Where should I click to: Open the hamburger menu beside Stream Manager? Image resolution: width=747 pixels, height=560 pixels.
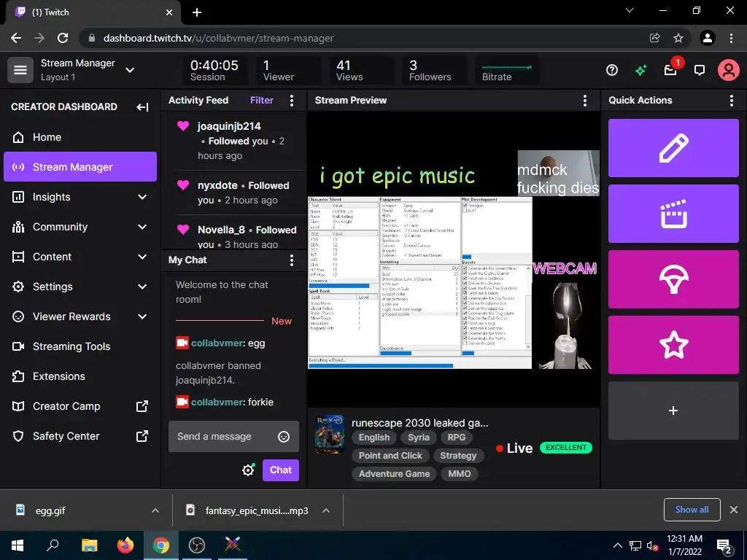click(20, 70)
